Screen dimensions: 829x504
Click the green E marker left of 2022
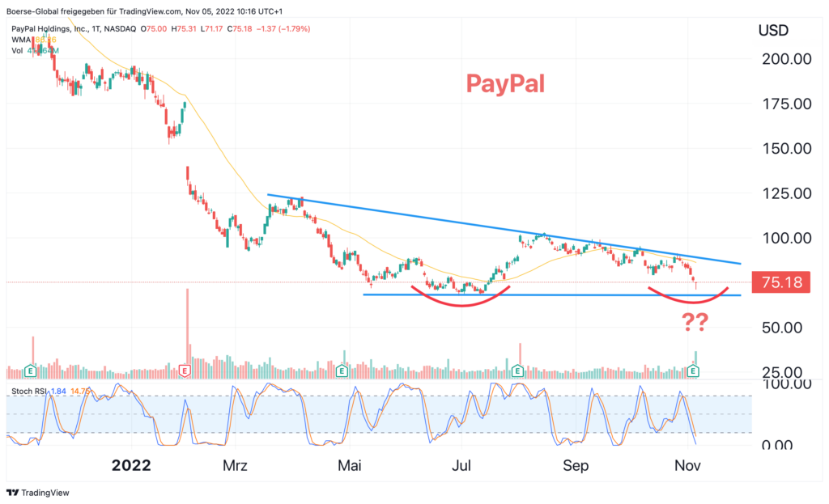(31, 371)
